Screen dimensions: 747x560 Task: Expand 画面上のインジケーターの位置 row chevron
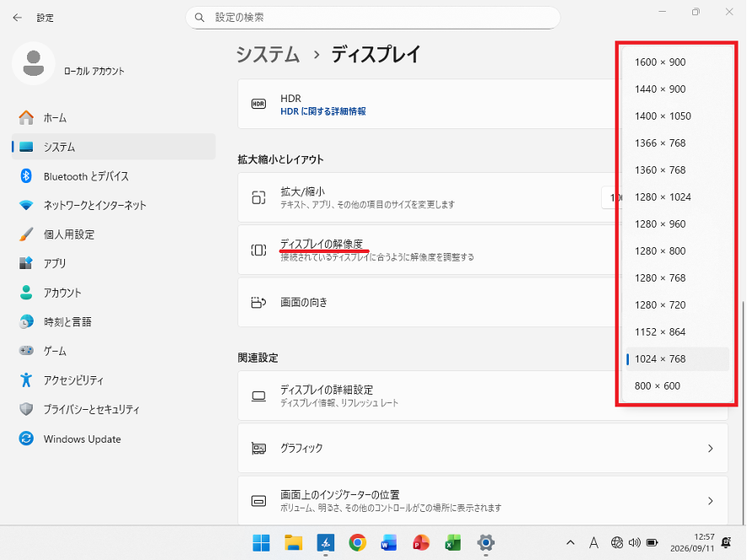[x=711, y=501]
